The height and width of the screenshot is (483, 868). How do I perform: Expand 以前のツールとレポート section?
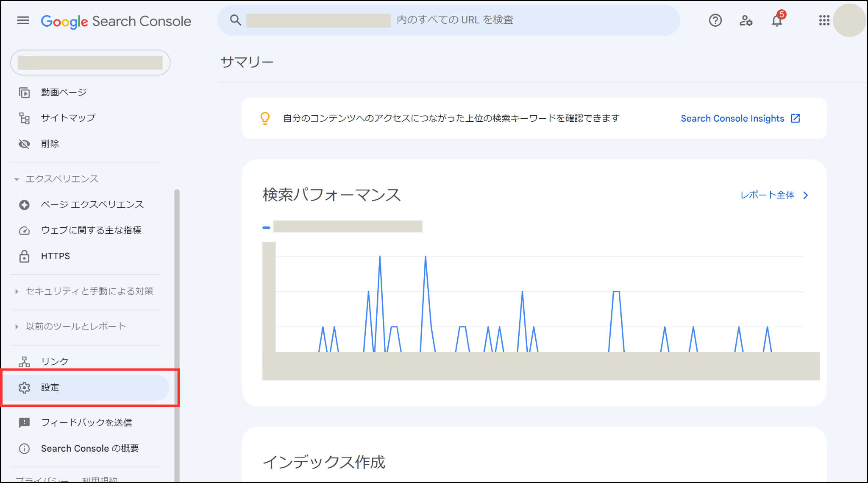click(x=70, y=327)
